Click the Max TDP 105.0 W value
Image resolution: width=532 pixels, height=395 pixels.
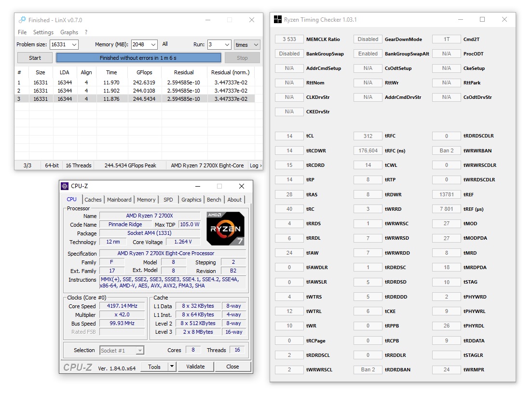coord(190,224)
